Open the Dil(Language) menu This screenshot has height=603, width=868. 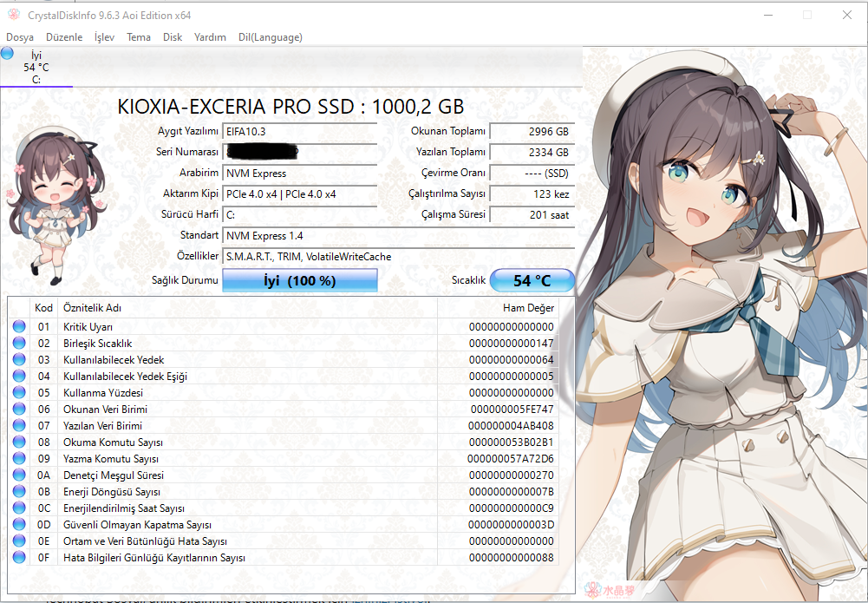[271, 37]
